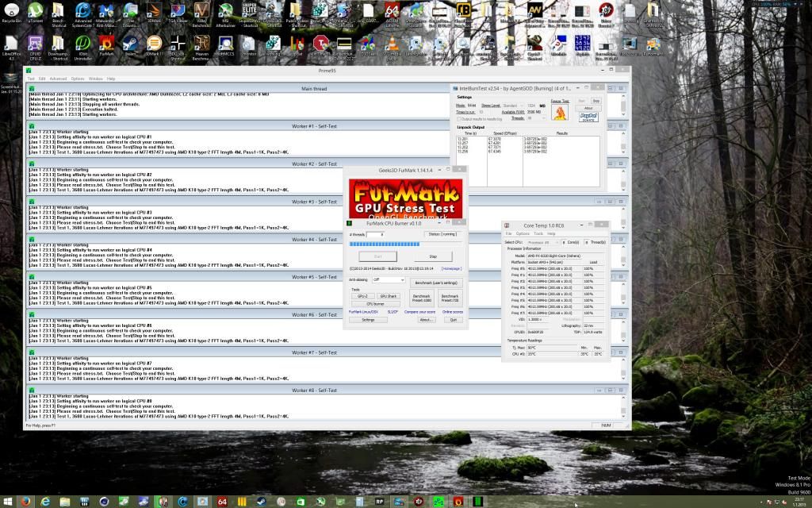Open the Help menu in Prime95
Viewport: 812px width, 508px height.
[x=111, y=79]
